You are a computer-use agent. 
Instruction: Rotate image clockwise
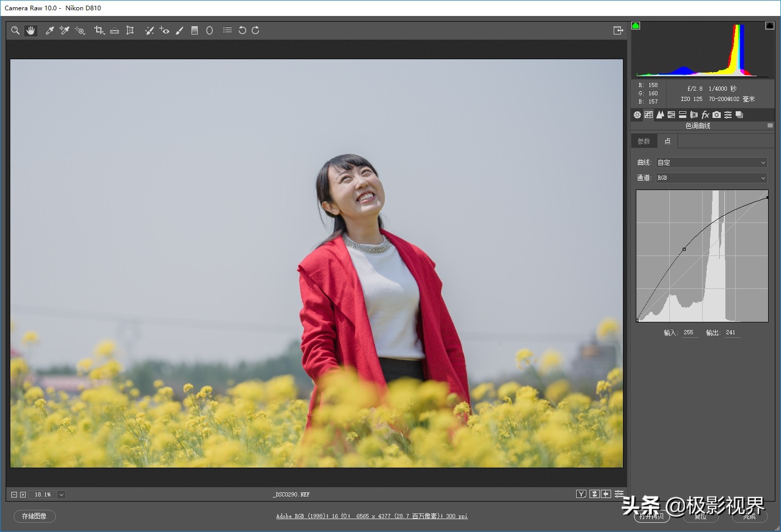point(255,30)
